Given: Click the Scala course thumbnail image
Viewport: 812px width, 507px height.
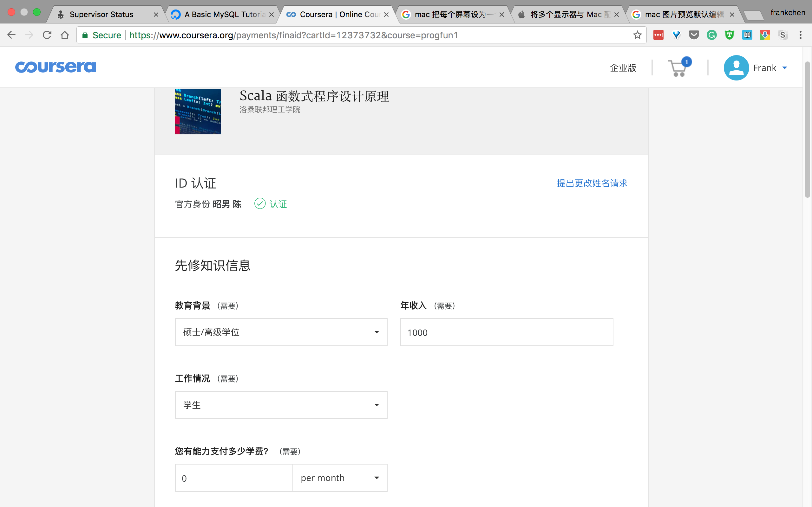Looking at the screenshot, I should pyautogui.click(x=198, y=111).
